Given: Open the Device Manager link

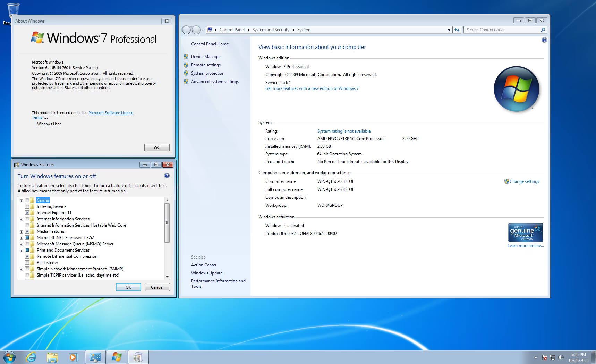Looking at the screenshot, I should (206, 57).
